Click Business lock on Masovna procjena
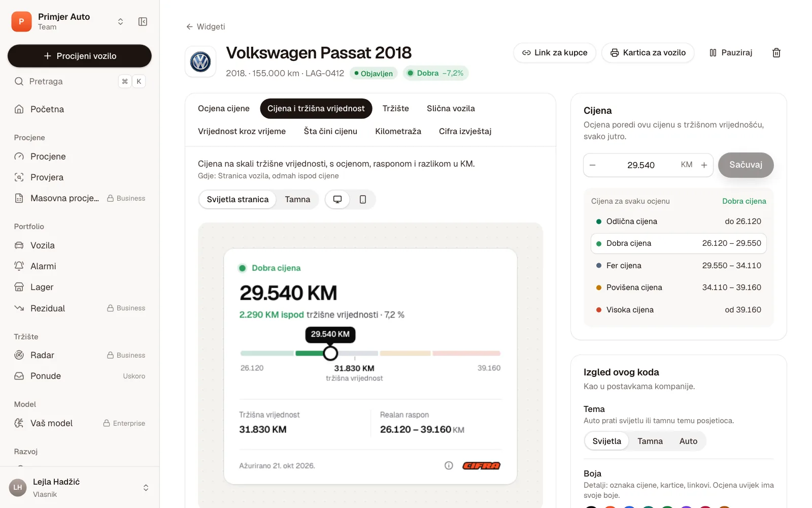Image resolution: width=812 pixels, height=508 pixels. [126, 198]
